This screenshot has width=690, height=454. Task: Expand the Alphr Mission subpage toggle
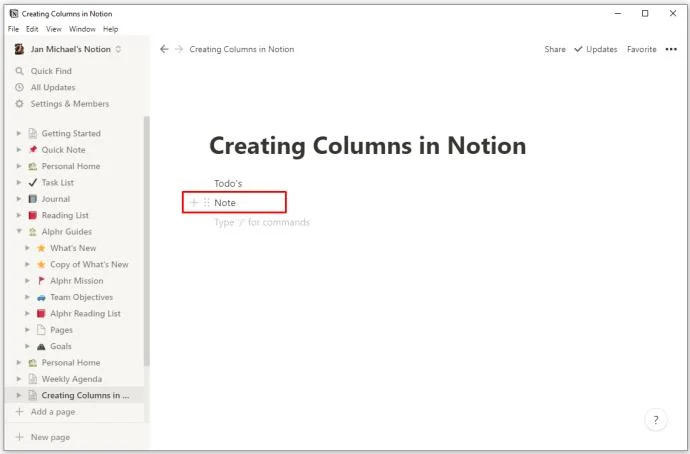point(27,281)
